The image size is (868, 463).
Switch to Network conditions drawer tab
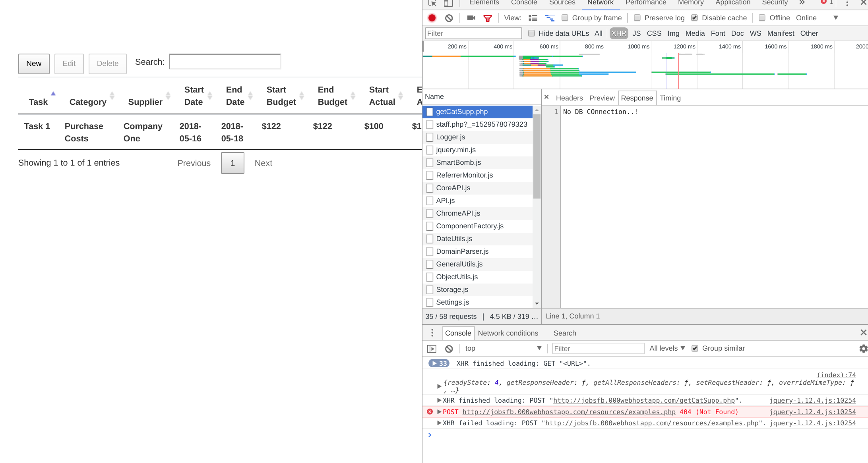point(508,333)
